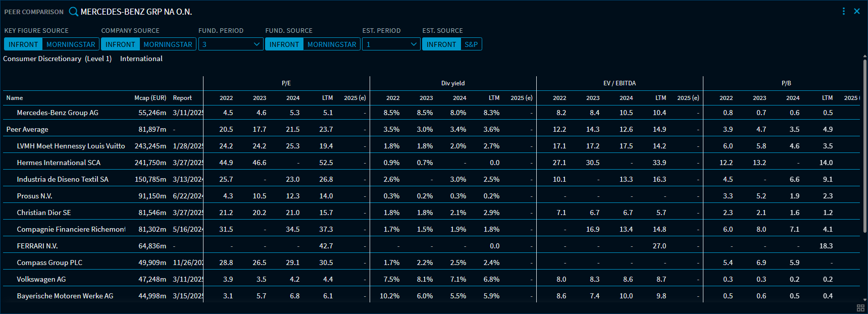Expand the Fund. Period dropdown
Viewport: 868px width, 314px height.
pos(231,44)
